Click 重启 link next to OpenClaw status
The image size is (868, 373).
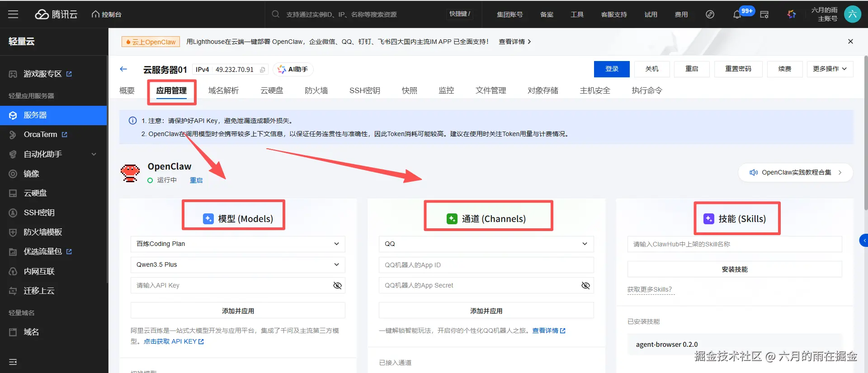pos(196,180)
